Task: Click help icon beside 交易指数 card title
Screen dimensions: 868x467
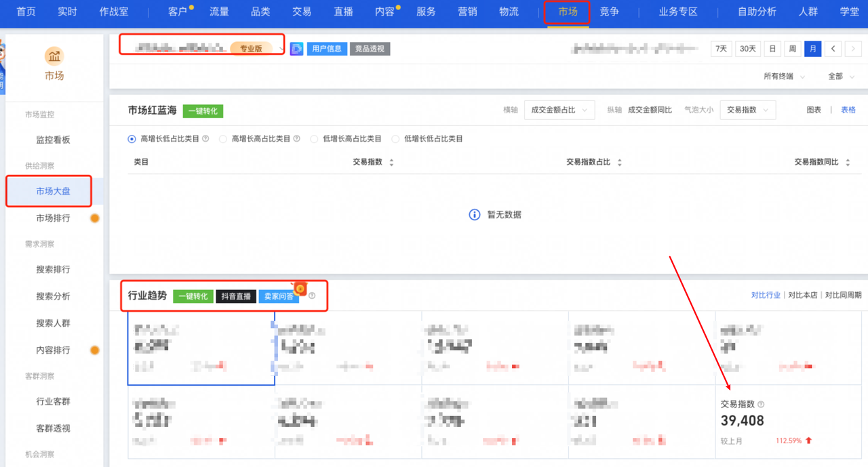Action: tap(761, 404)
